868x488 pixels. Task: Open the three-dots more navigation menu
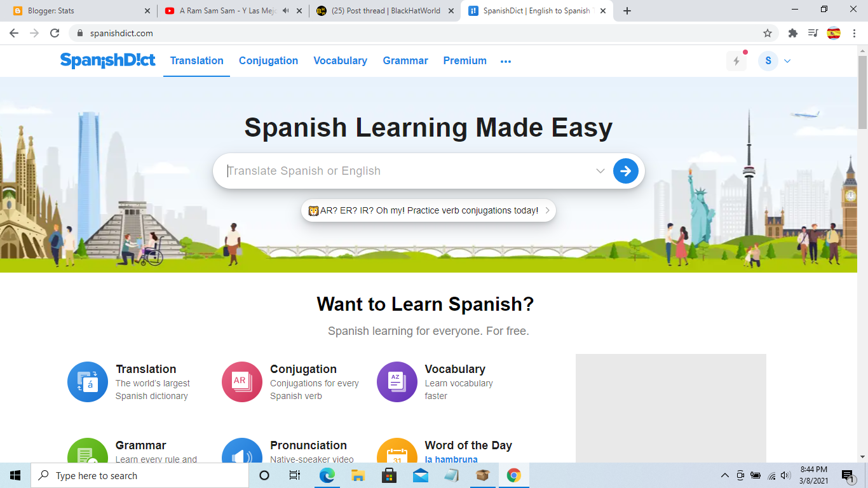coord(506,61)
